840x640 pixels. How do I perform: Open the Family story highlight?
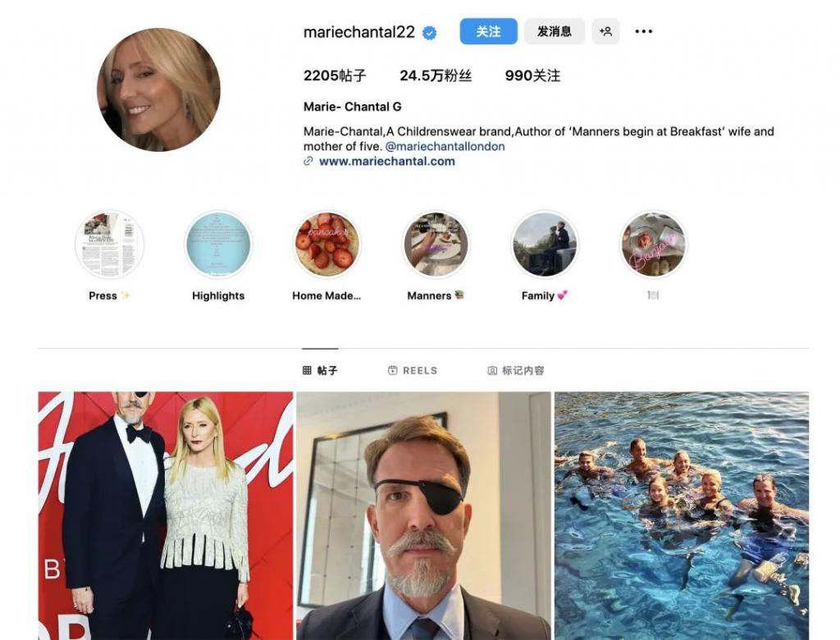(x=545, y=245)
